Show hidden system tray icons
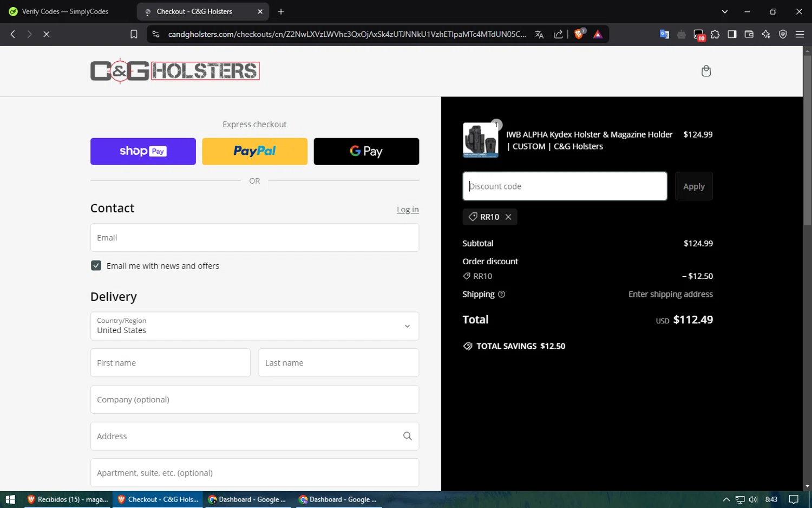This screenshot has height=508, width=812. click(726, 499)
